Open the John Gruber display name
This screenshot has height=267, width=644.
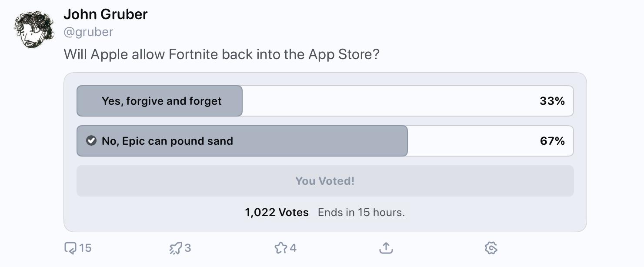click(x=106, y=14)
